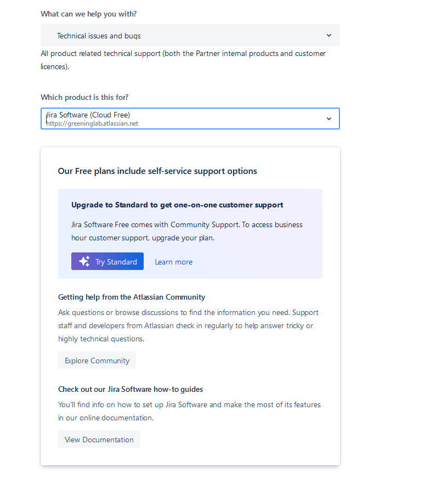Viewport: 448px width, 484px height.
Task: Click the 'Jira Software Free comes with Community Support' paragraph
Action: click(x=187, y=231)
